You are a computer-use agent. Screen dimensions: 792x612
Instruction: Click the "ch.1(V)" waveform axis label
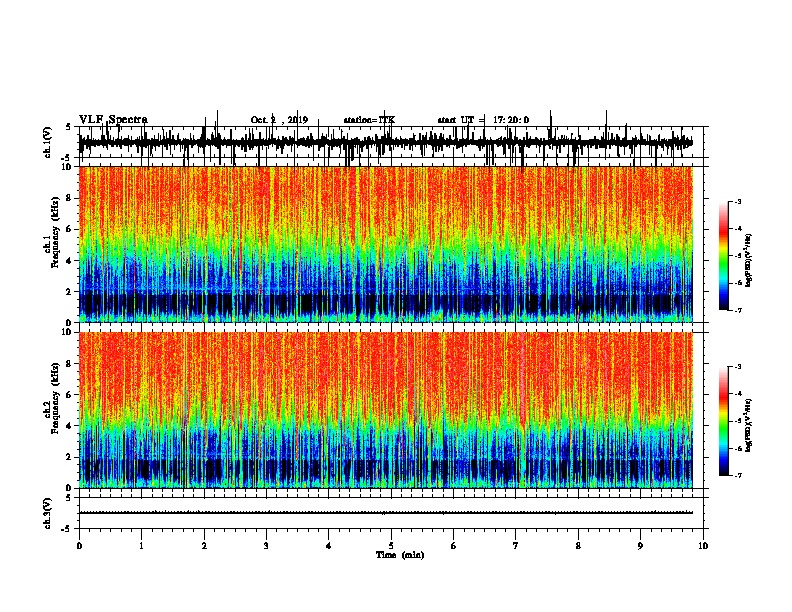pyautogui.click(x=48, y=142)
